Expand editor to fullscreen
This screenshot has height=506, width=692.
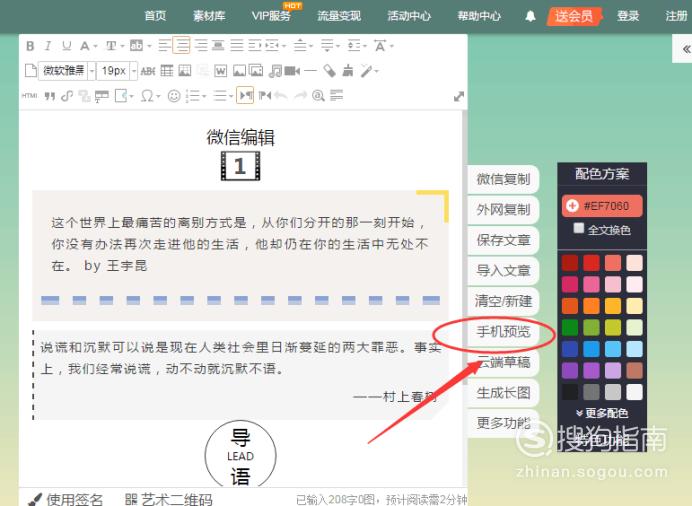459,97
